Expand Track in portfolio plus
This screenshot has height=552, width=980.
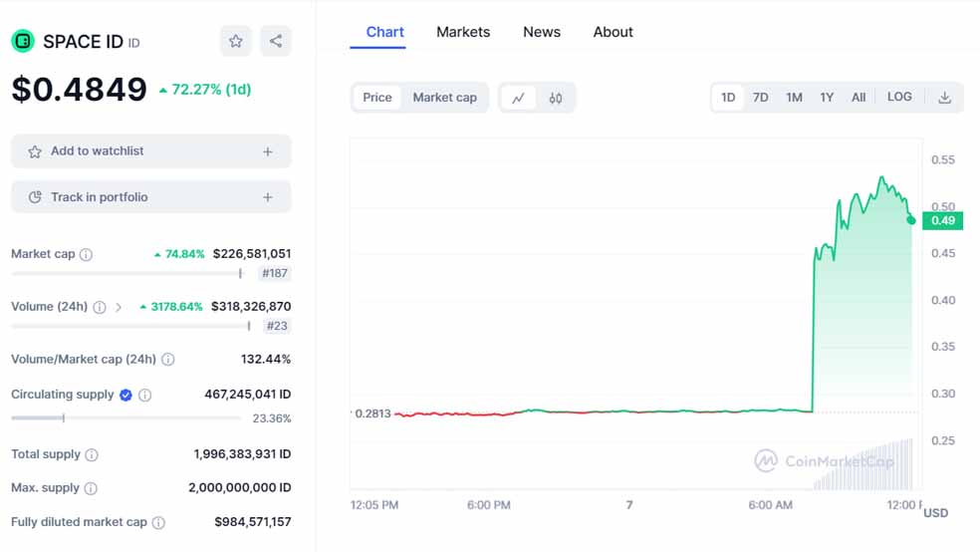tap(267, 197)
